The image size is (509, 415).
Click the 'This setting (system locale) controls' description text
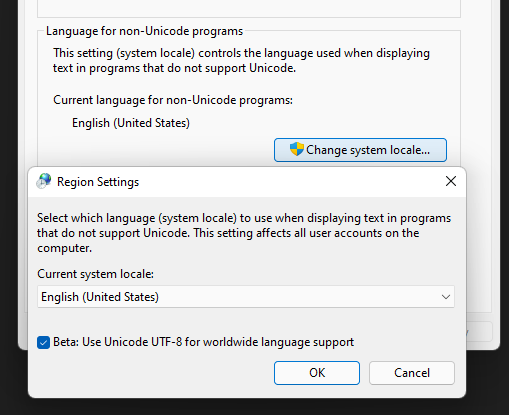(x=241, y=60)
